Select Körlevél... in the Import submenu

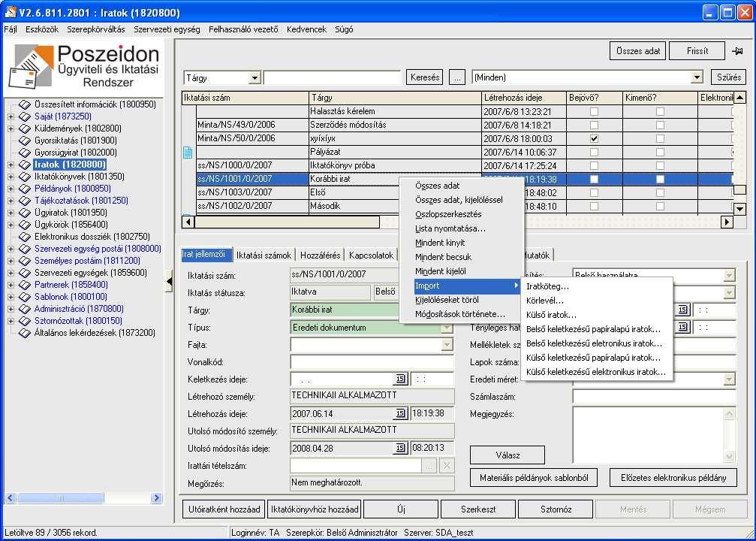click(x=545, y=301)
